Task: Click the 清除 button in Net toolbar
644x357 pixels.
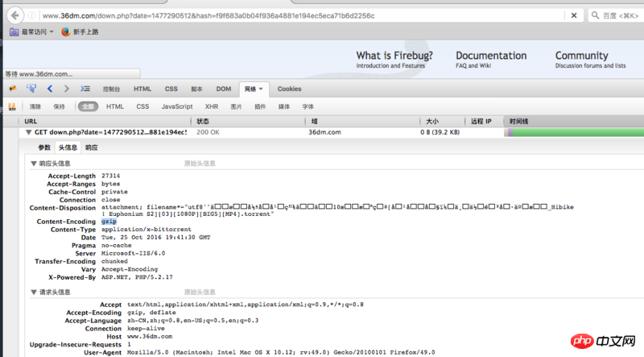Action: pos(35,107)
